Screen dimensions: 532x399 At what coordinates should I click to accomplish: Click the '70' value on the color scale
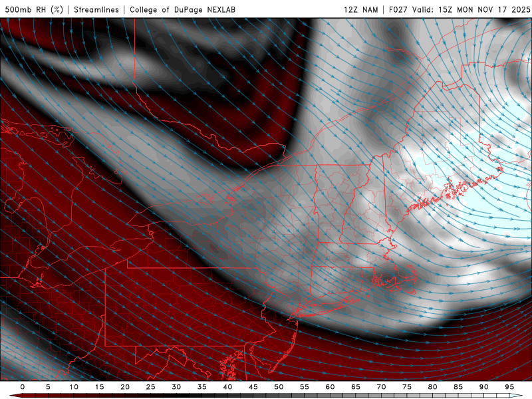coord(381,387)
